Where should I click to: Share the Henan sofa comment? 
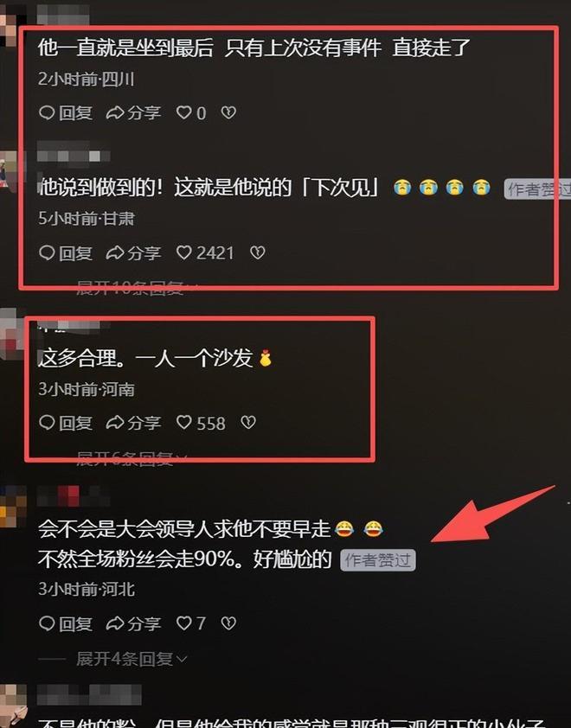pos(134,423)
